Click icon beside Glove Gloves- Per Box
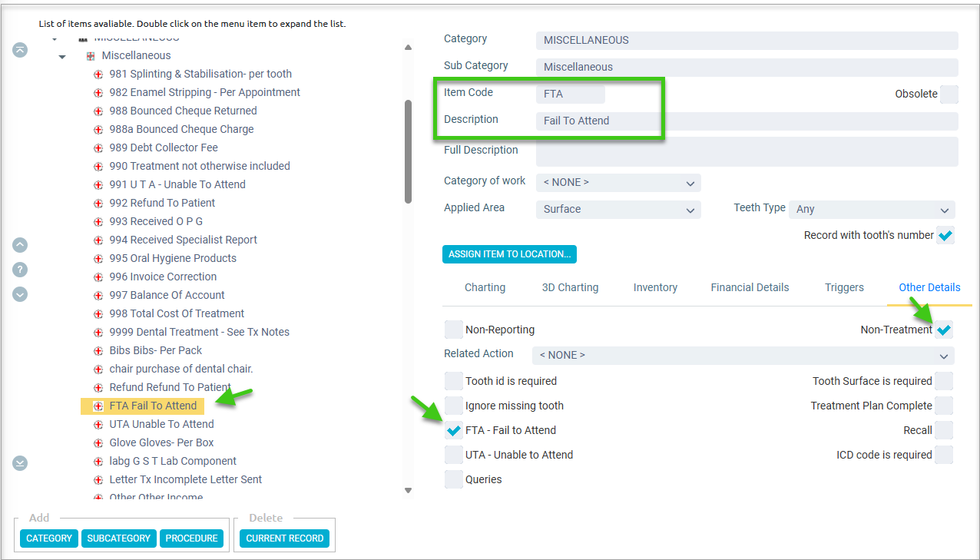The width and height of the screenshot is (980, 560). pos(98,443)
